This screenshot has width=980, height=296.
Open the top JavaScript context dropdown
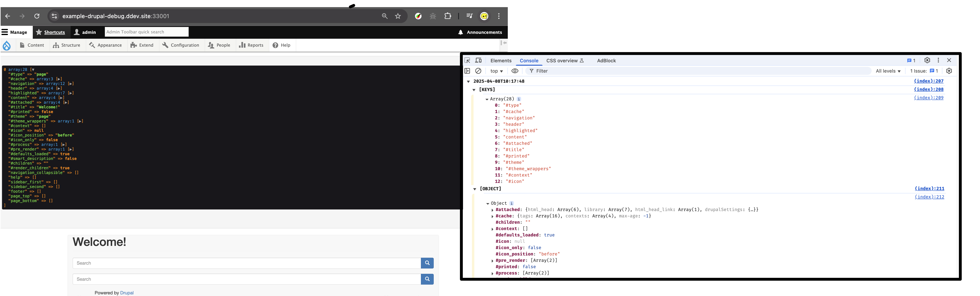point(496,71)
